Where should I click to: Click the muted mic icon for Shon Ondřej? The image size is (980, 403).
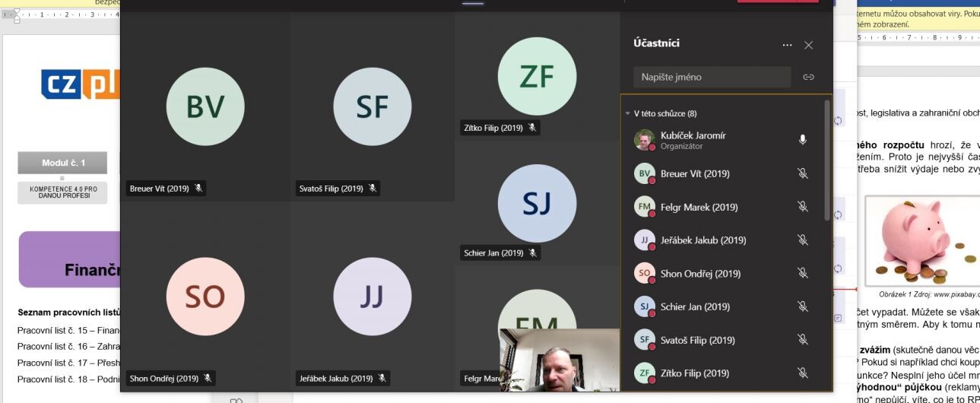pyautogui.click(x=802, y=274)
